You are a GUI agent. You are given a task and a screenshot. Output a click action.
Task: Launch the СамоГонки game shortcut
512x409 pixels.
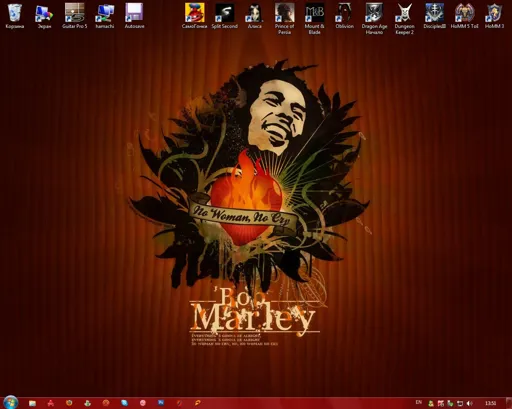195,16
